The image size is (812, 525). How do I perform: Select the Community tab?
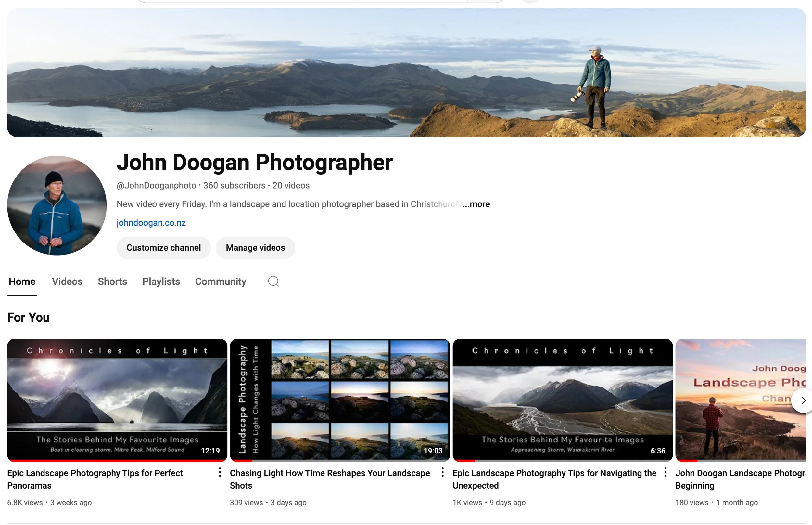(220, 282)
